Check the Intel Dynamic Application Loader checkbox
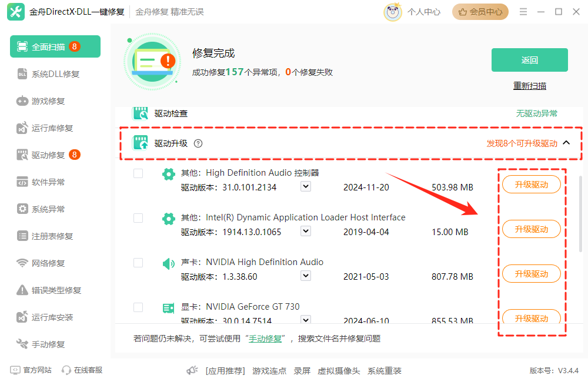This screenshot has width=588, height=382. coord(138,218)
